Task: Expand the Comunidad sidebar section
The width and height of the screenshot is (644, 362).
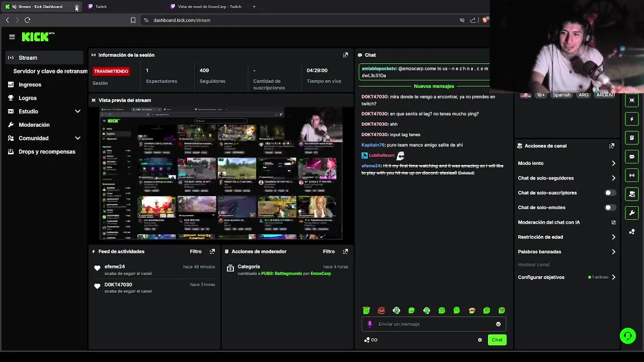Action: click(44, 138)
